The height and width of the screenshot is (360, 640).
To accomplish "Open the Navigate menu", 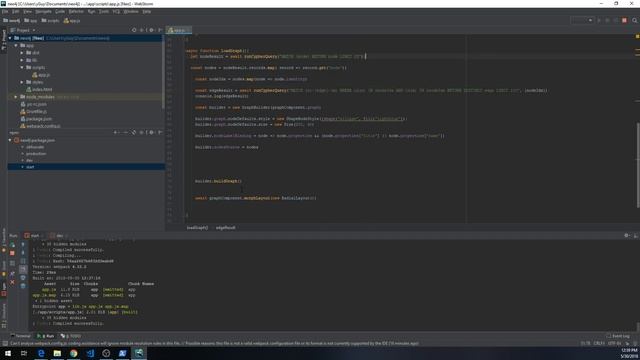I will coord(43,11).
